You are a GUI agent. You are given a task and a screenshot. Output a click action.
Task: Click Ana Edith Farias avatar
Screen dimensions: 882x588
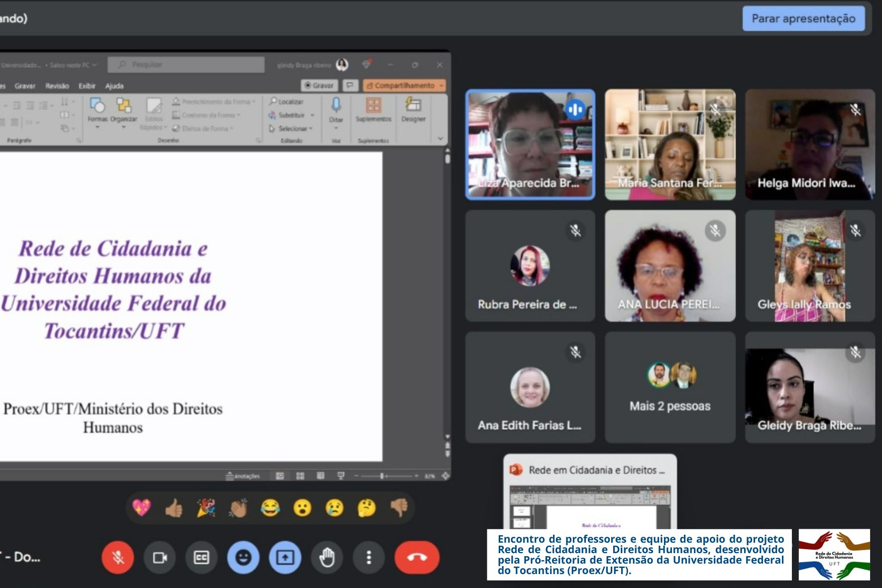[x=530, y=387]
